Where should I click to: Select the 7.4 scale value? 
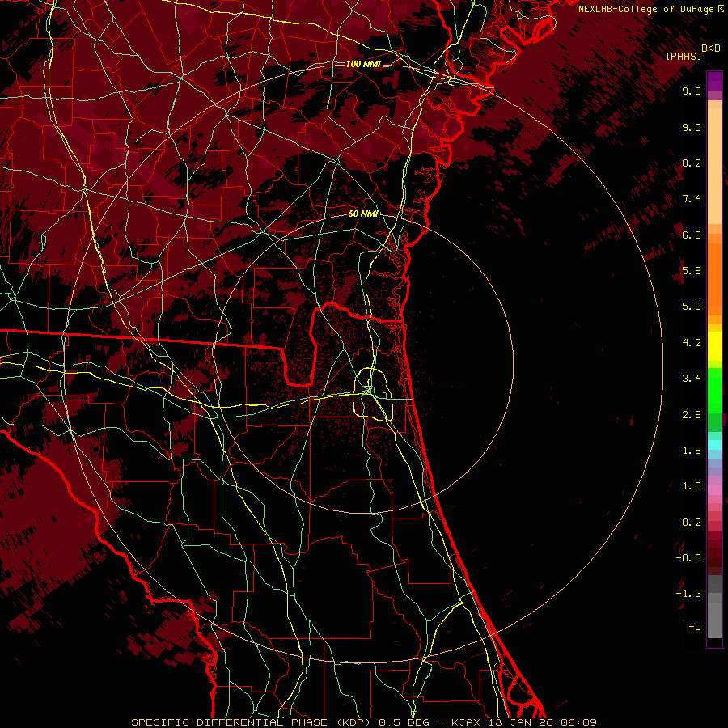pyautogui.click(x=692, y=199)
